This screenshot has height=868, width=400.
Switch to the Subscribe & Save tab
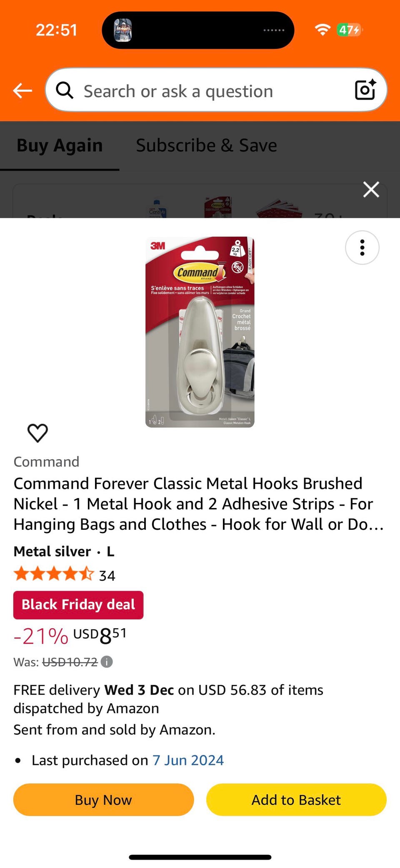coord(206,146)
